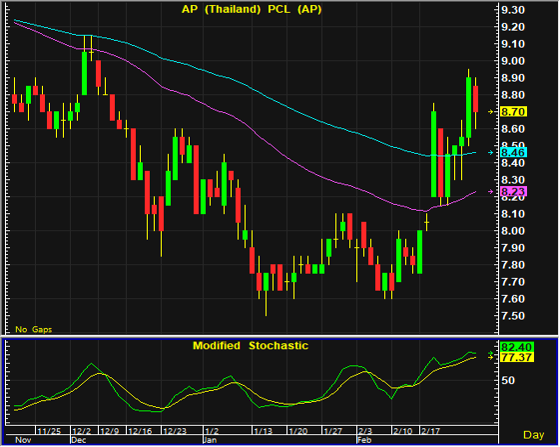The height and width of the screenshot is (447, 560).
Task: Click the Modified Stochastic panel title
Action: (x=250, y=346)
